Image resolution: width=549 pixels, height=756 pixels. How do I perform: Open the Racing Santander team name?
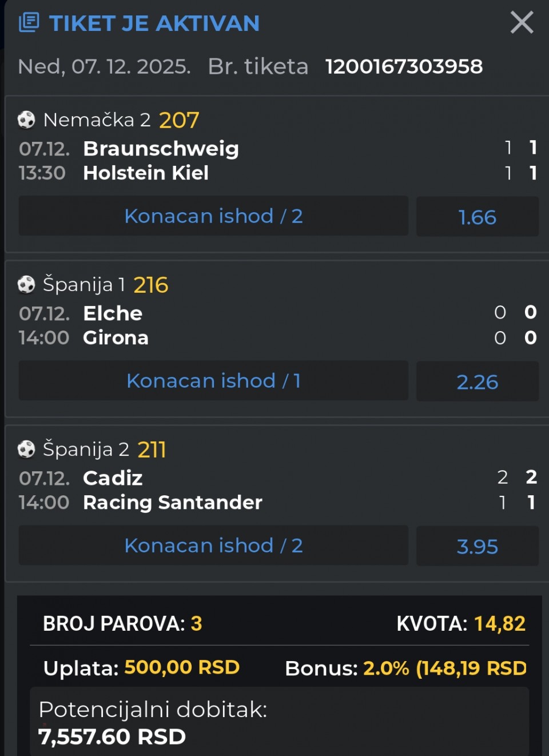172,502
